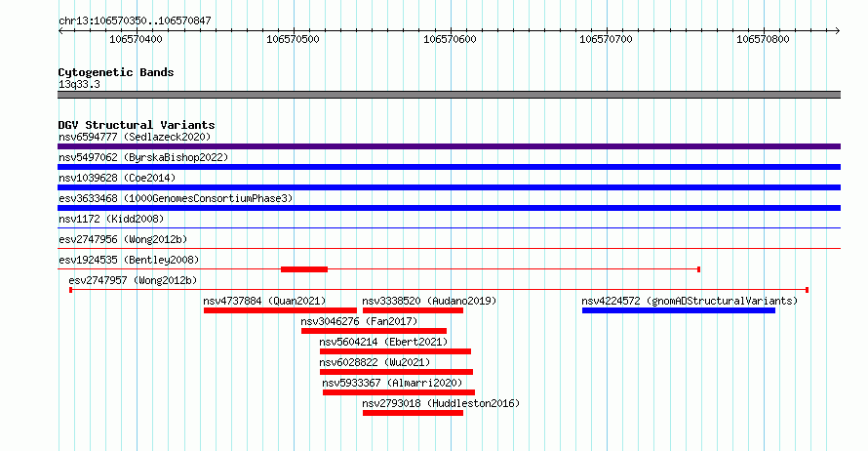Open nsv1172 (Kidd2008) variant label
This screenshot has height=451, width=868.
[111, 219]
